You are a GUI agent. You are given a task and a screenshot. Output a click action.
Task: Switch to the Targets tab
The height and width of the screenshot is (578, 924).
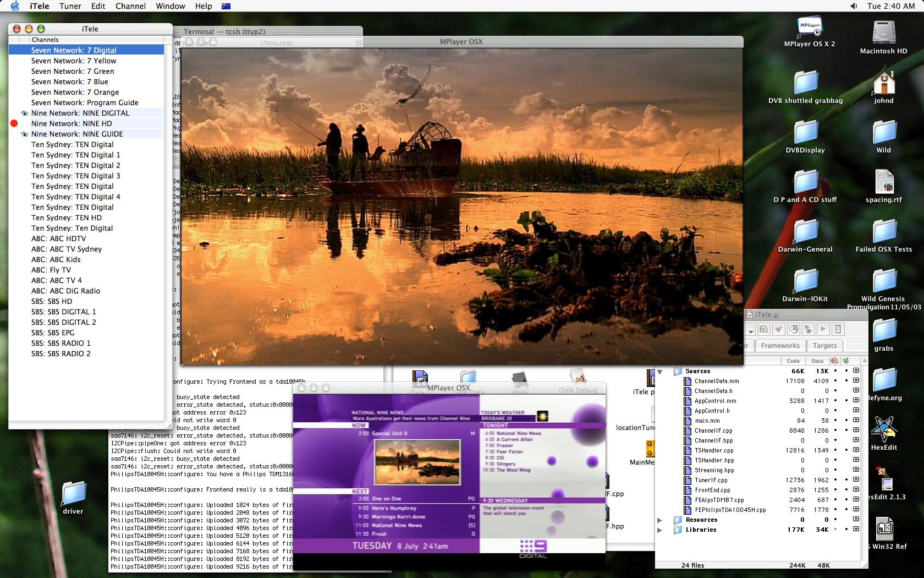coord(824,346)
